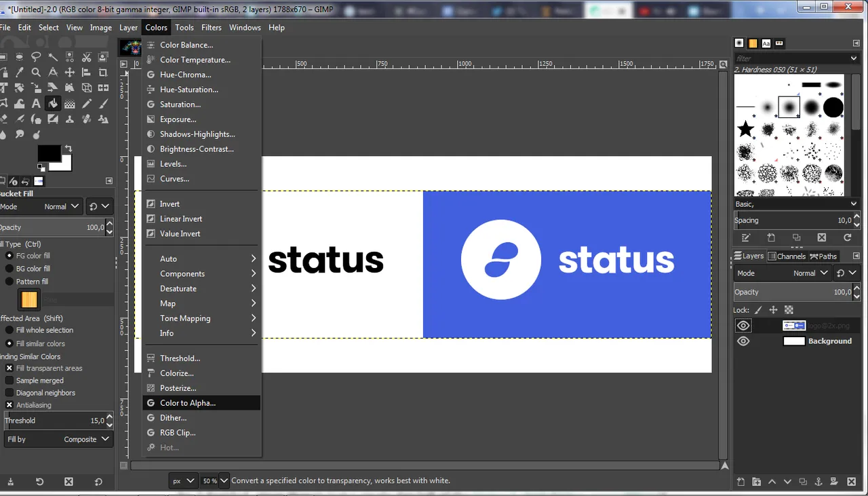Toggle Antialiasing checkbox

(x=9, y=405)
